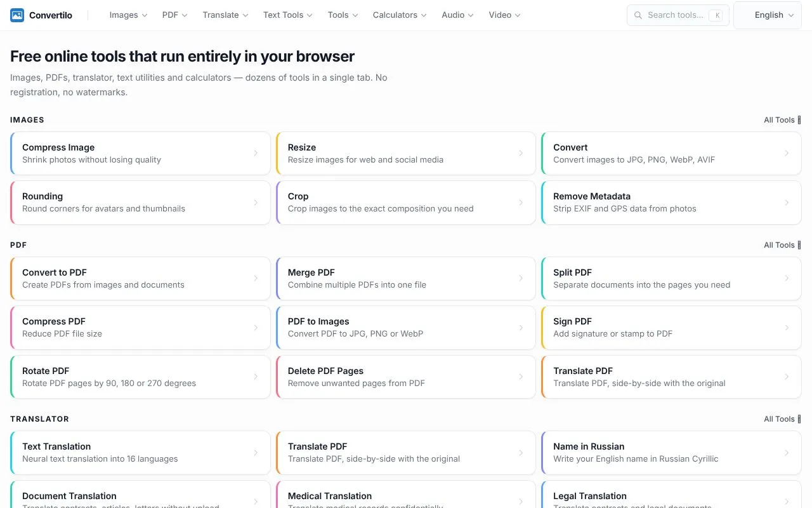Click the chevron arrow on Compress Image card

[x=256, y=153]
